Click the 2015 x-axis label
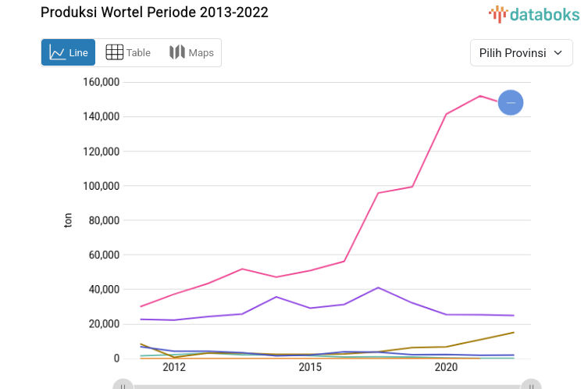Image resolution: width=588 pixels, height=389 pixels. pyautogui.click(x=310, y=367)
